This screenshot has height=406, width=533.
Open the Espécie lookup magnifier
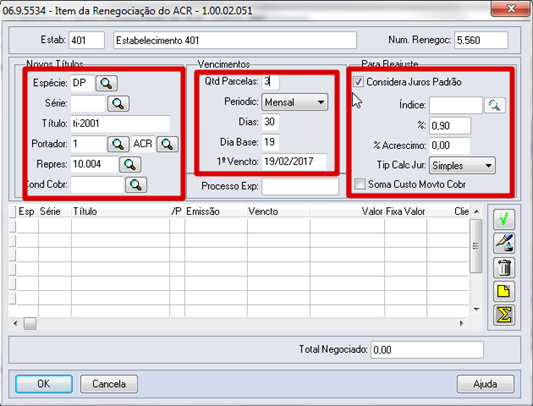click(106, 83)
